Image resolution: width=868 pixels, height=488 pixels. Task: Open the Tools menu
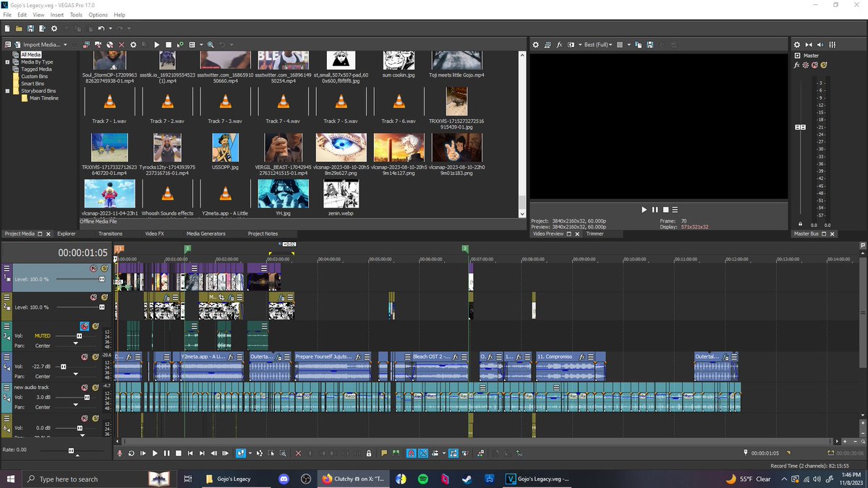[76, 14]
